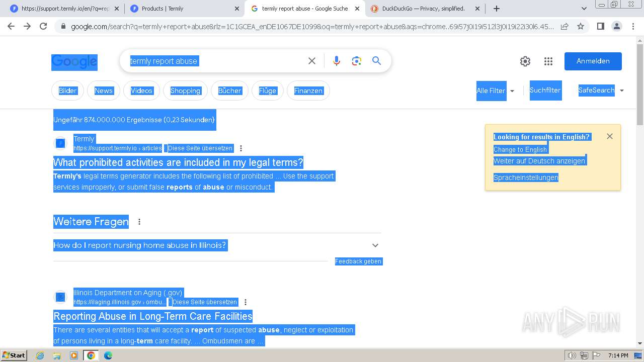The width and height of the screenshot is (644, 362).
Task: Dismiss the English results notice
Action: point(610,136)
